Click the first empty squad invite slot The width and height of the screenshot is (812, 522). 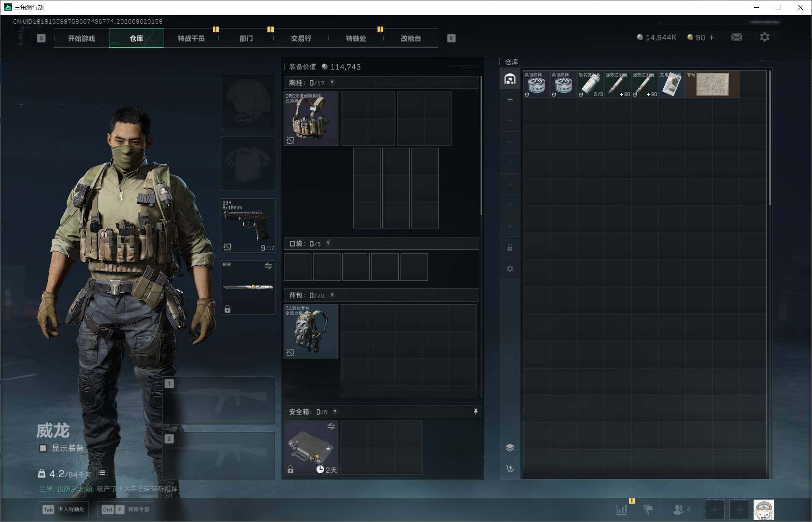[715, 509]
